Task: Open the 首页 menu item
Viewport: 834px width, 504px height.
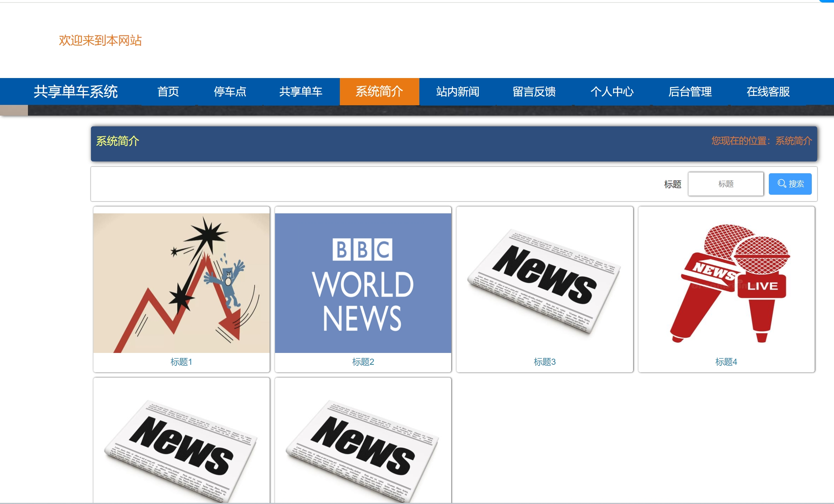Action: coord(168,92)
